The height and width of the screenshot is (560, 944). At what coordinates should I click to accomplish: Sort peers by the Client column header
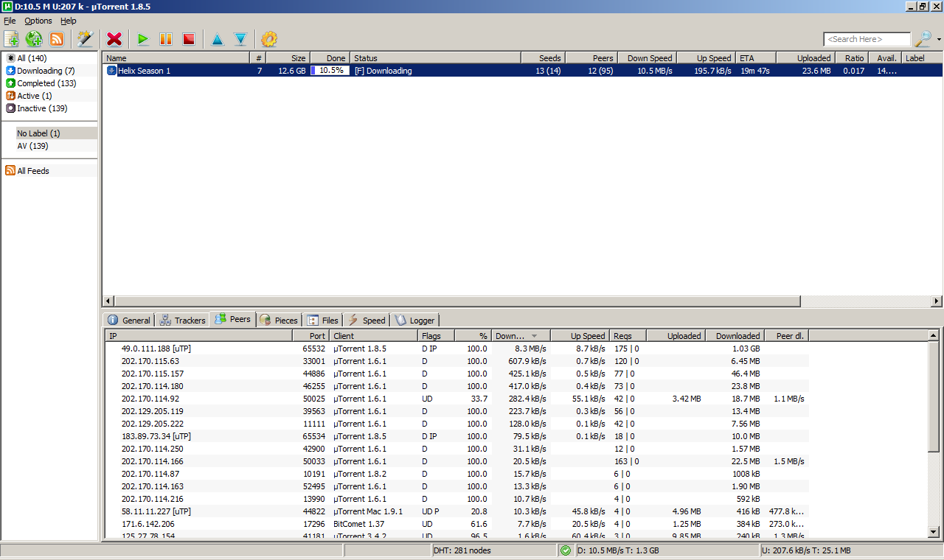(x=373, y=336)
